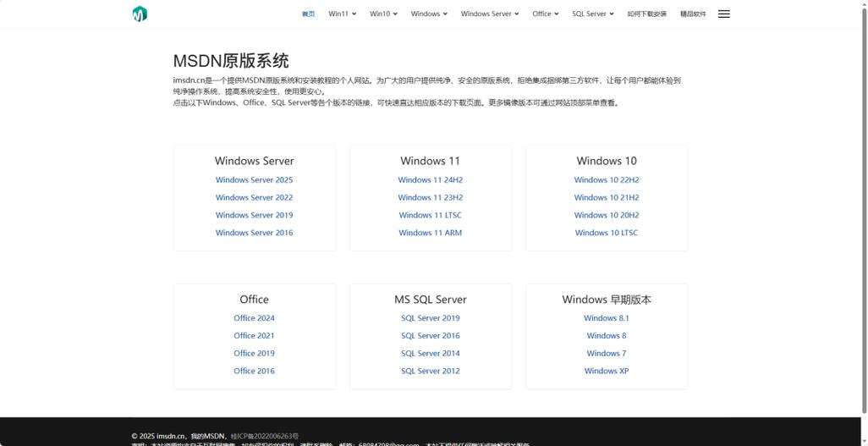Open Windows Server 2025 link
This screenshot has width=868, height=446.
254,180
